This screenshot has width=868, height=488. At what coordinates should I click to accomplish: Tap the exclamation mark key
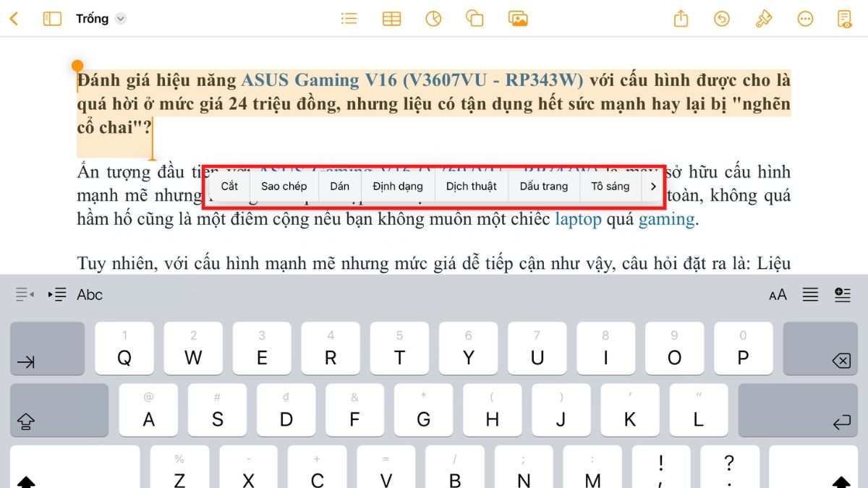point(661,467)
